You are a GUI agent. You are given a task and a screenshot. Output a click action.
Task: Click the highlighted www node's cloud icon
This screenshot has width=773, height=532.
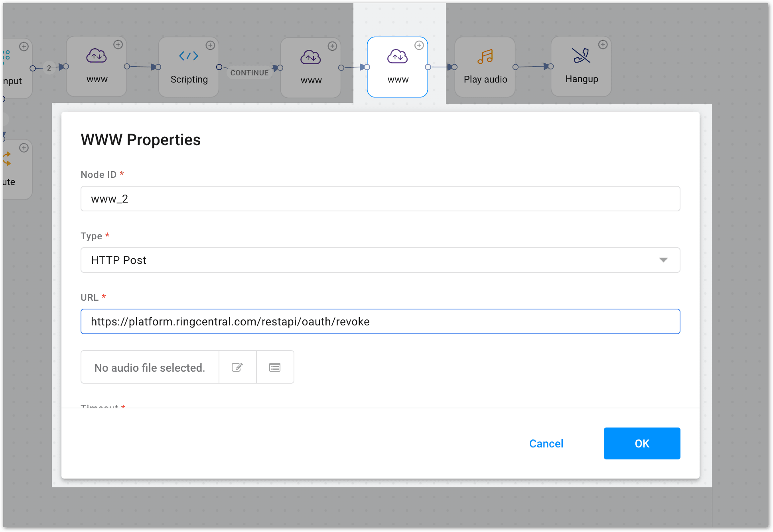[397, 57]
